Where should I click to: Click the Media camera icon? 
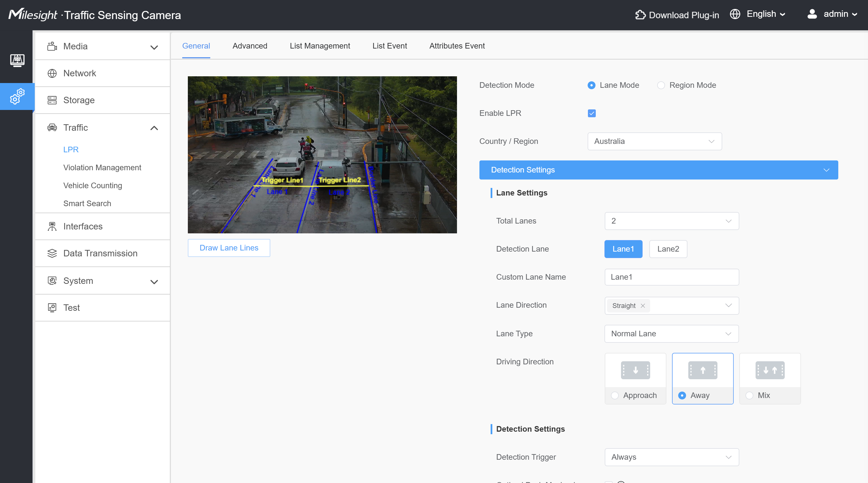coord(52,46)
